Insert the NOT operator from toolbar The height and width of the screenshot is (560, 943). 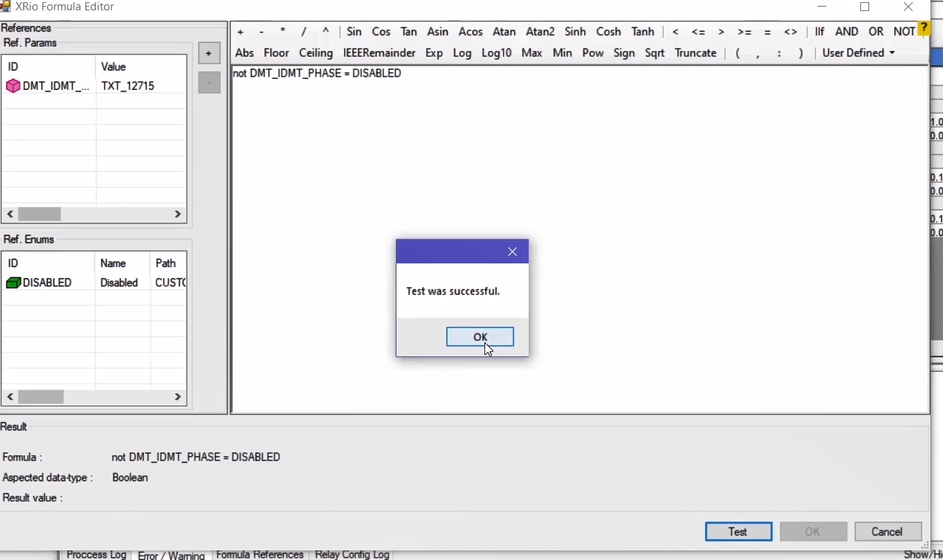(x=904, y=32)
